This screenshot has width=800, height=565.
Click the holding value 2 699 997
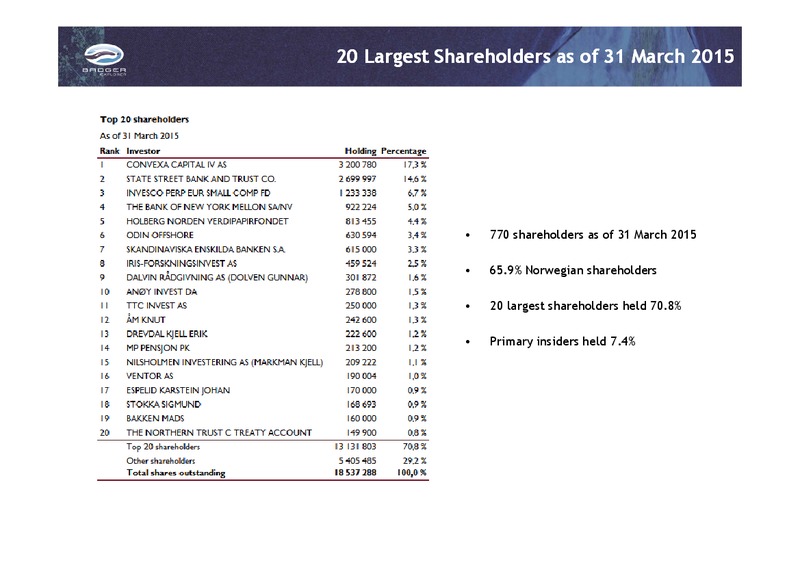357,179
